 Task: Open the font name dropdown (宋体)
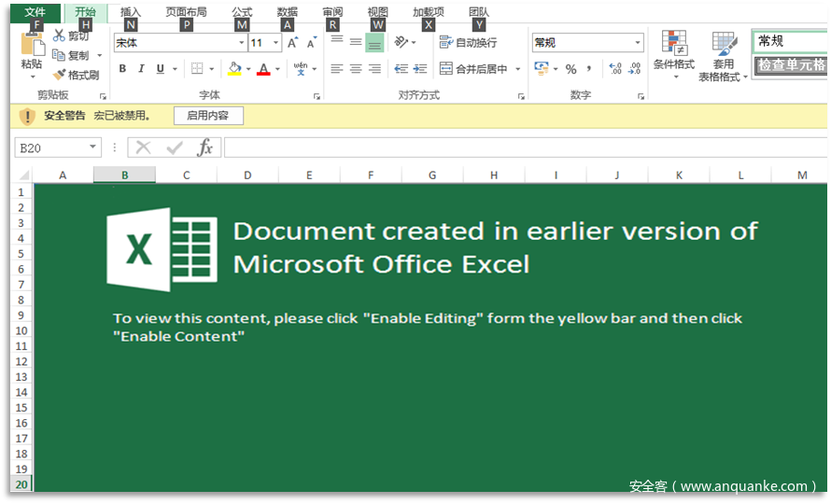(x=241, y=43)
